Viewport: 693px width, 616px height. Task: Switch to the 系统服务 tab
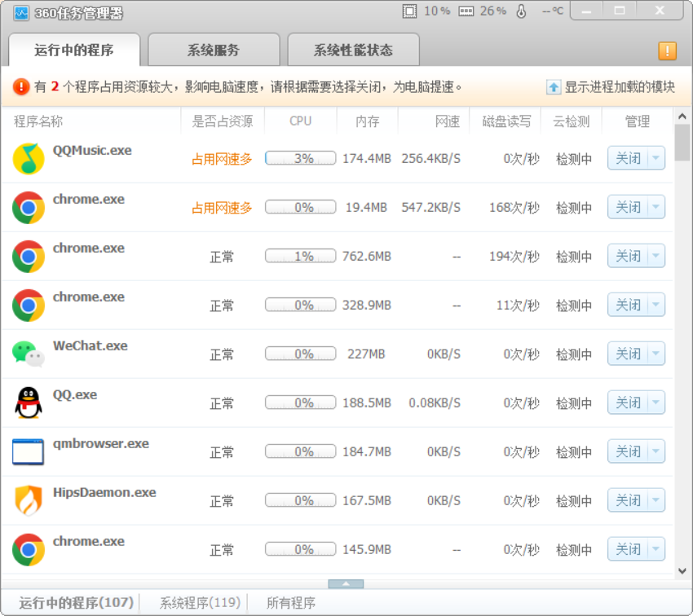pyautogui.click(x=214, y=51)
